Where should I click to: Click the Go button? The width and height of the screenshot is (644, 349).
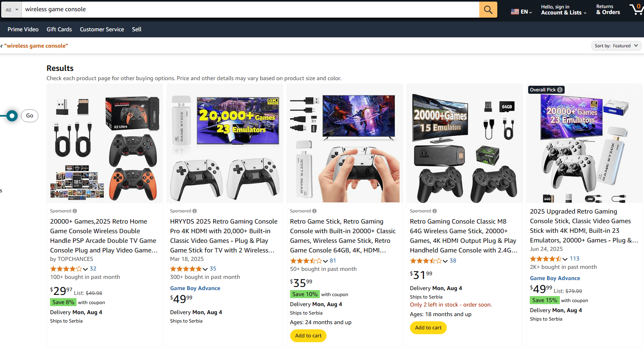tap(29, 115)
